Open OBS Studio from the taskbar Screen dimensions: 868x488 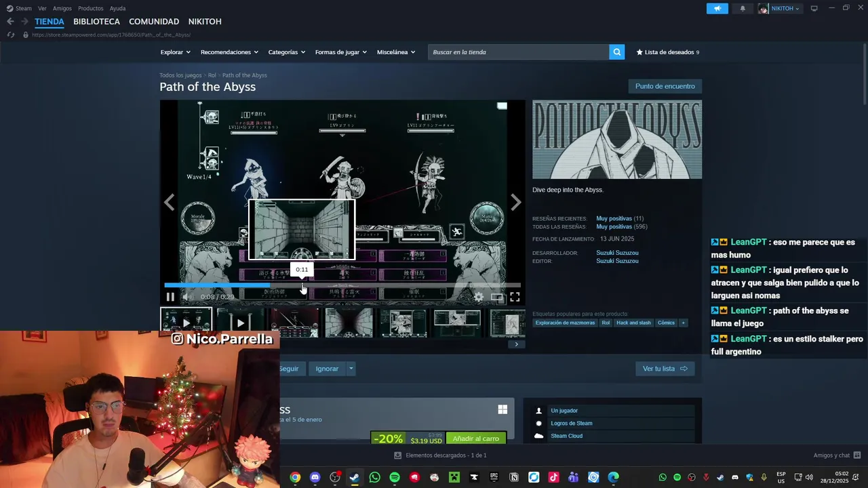[335, 477]
